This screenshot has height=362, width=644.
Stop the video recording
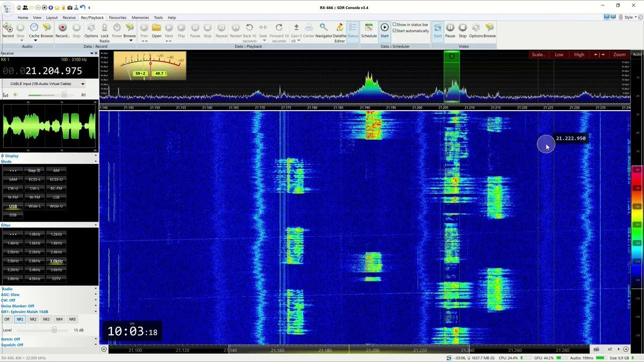pyautogui.click(x=462, y=30)
